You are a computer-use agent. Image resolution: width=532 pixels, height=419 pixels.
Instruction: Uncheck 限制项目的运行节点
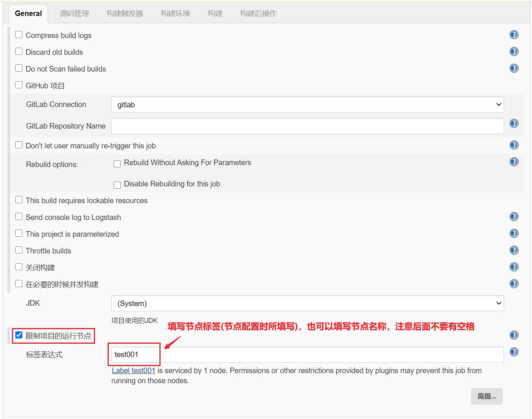19,335
